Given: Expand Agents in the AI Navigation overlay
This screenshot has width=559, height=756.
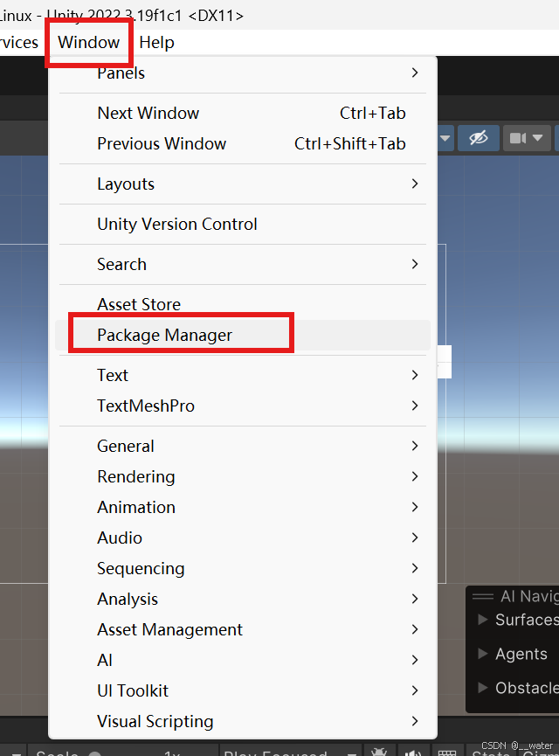Looking at the screenshot, I should [483, 653].
